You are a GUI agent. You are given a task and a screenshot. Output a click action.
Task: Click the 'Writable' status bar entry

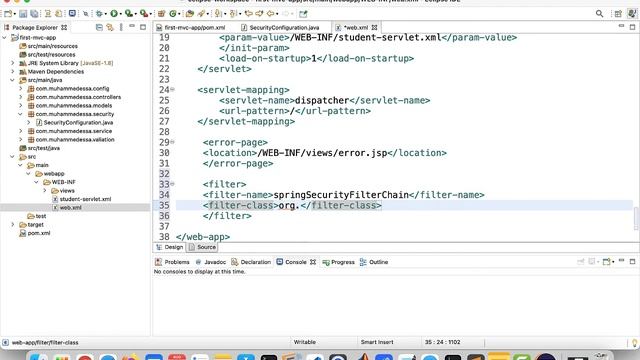coord(304,342)
